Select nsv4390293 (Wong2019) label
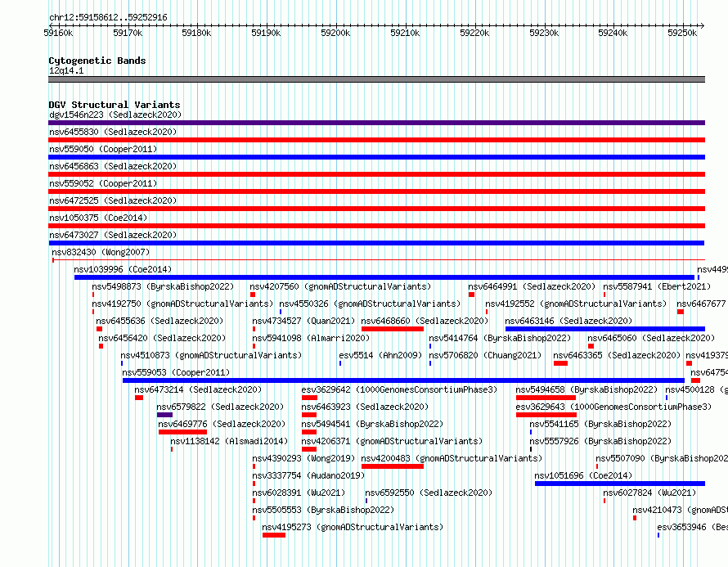Screen dimensions: 728x567 pyautogui.click(x=303, y=458)
